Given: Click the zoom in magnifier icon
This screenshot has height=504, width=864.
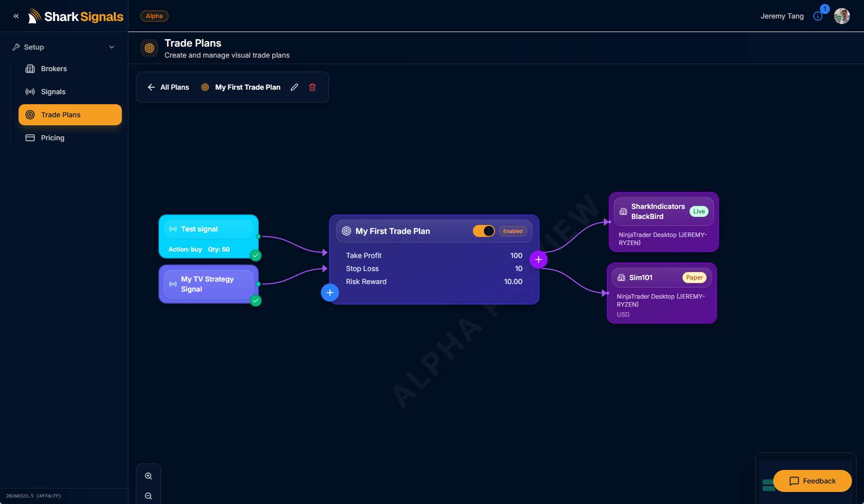Looking at the screenshot, I should click(x=148, y=476).
